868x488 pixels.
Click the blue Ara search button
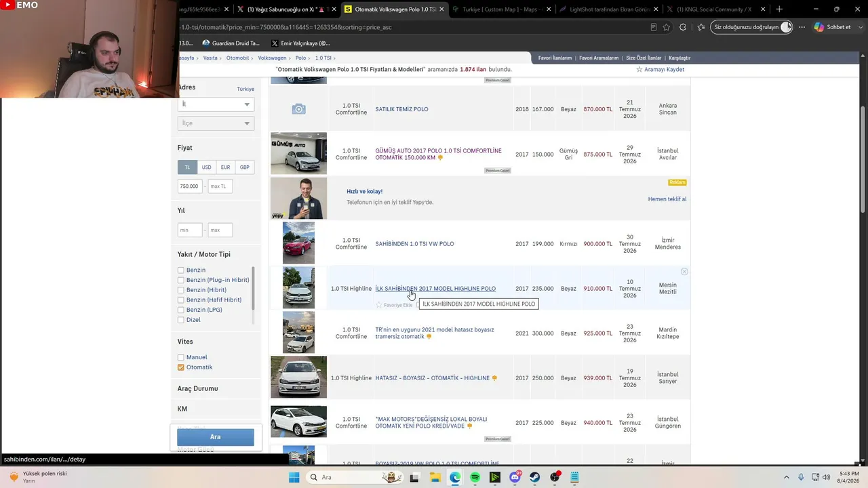216,437
